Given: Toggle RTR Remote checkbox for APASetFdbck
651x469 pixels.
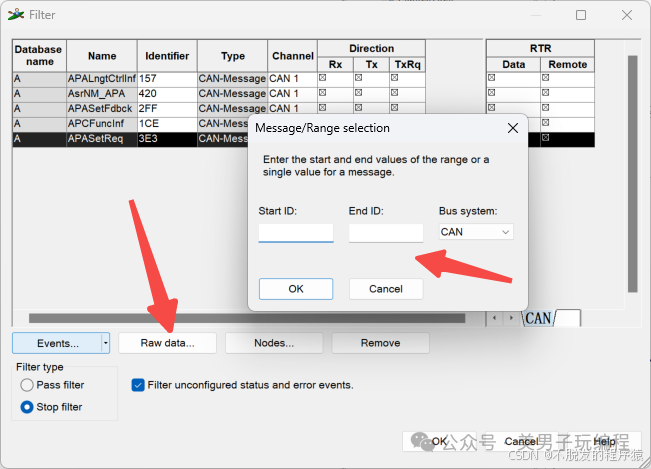Looking at the screenshot, I should [546, 107].
